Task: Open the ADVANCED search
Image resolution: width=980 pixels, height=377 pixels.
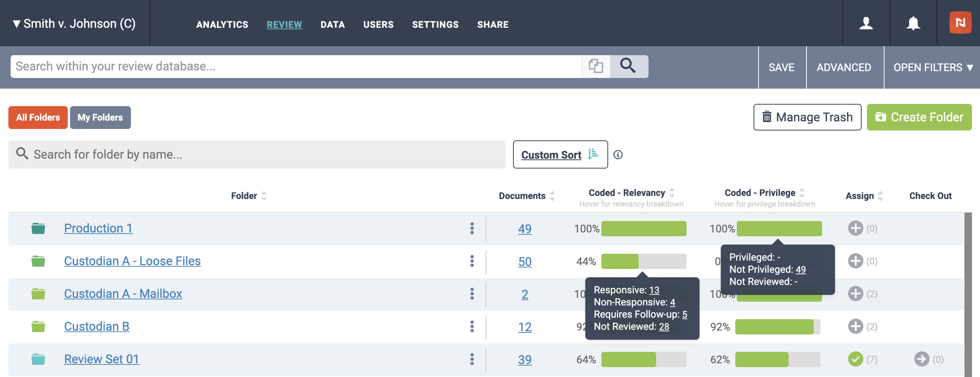Action: (x=844, y=67)
